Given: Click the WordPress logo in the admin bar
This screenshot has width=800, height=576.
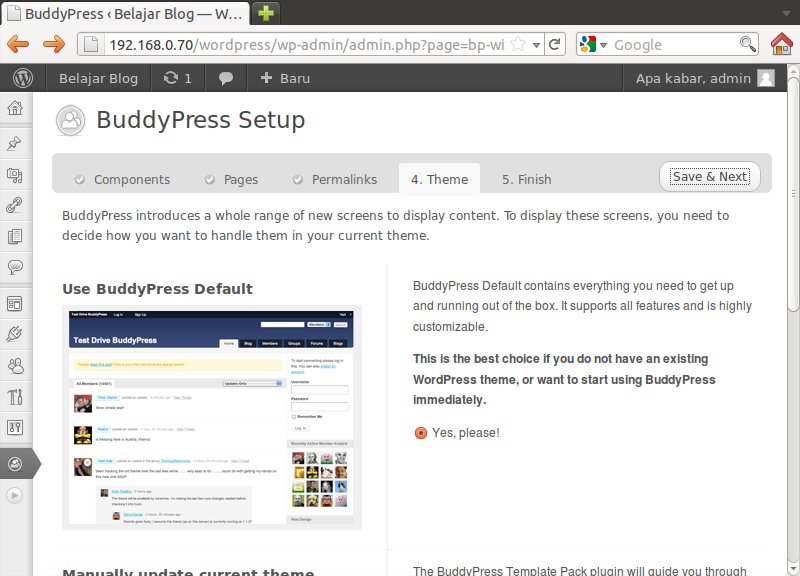Looking at the screenshot, I should click(23, 78).
